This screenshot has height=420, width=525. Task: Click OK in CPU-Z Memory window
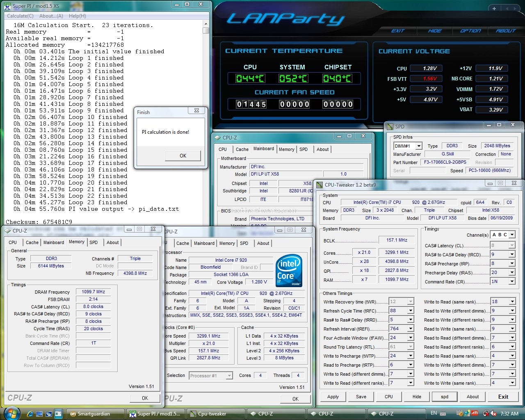pos(145,398)
